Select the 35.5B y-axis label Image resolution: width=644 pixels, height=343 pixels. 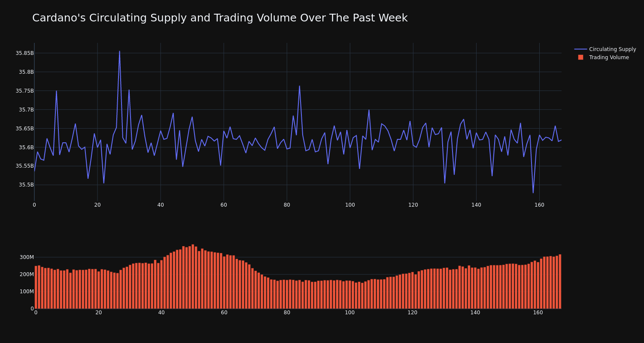pos(26,185)
